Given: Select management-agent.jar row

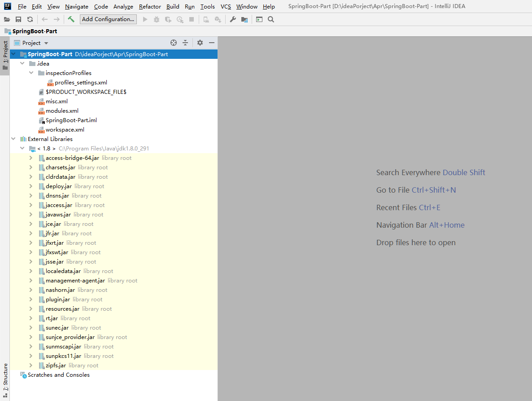Looking at the screenshot, I should click(113, 281).
